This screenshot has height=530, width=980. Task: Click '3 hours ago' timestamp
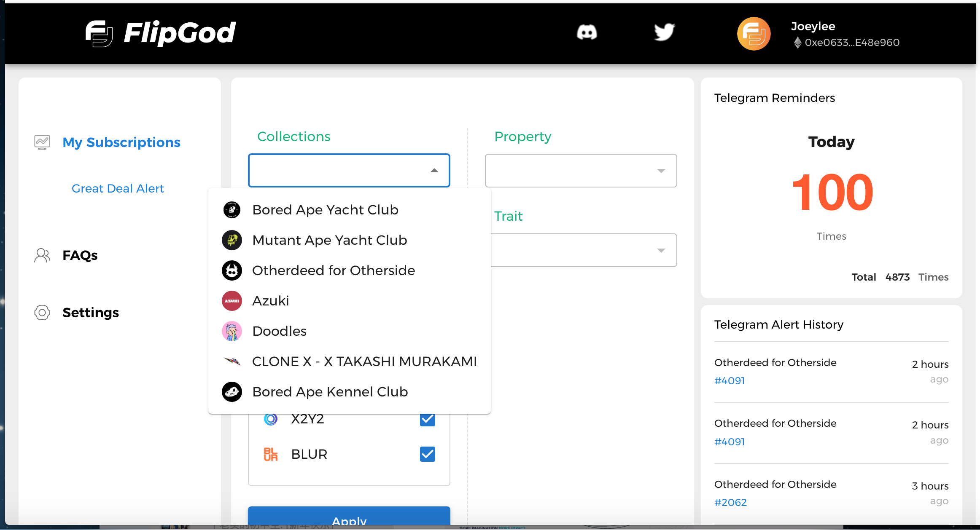click(x=930, y=493)
